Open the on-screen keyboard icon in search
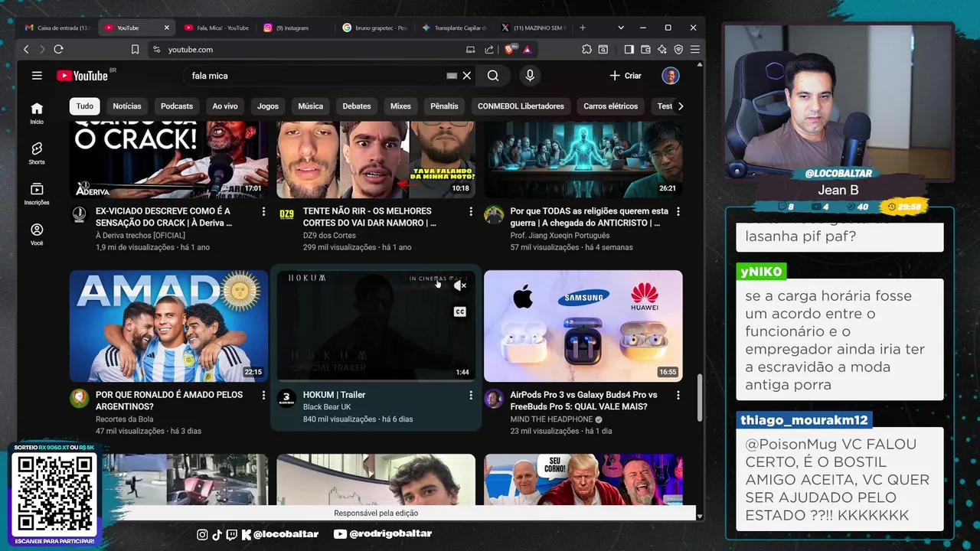980x551 pixels. point(452,76)
